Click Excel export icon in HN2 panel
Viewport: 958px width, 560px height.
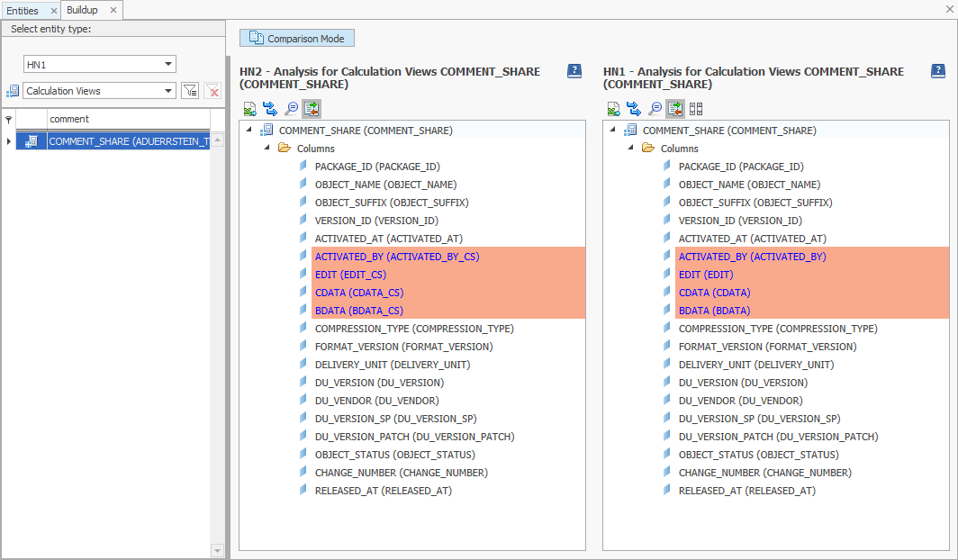249,109
